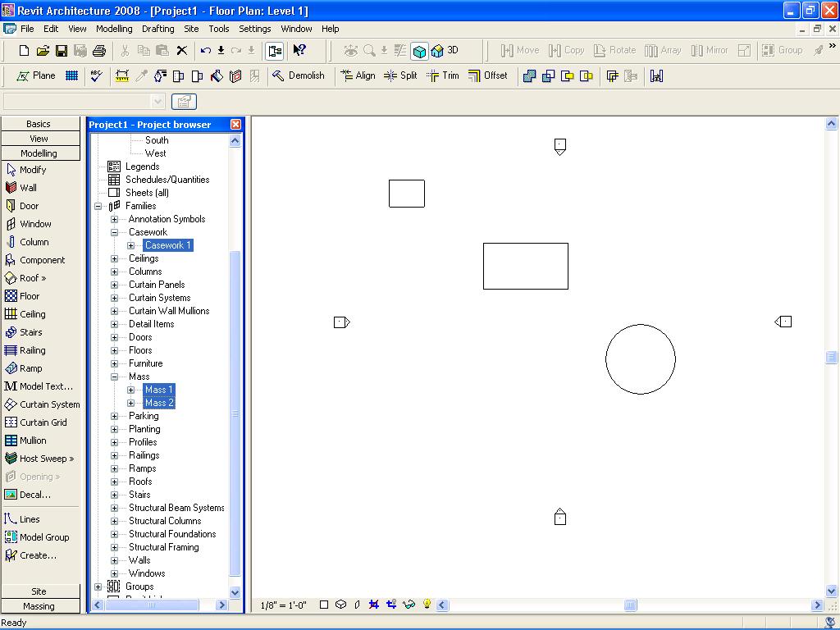
Task: Select the Window tool
Action: point(29,224)
